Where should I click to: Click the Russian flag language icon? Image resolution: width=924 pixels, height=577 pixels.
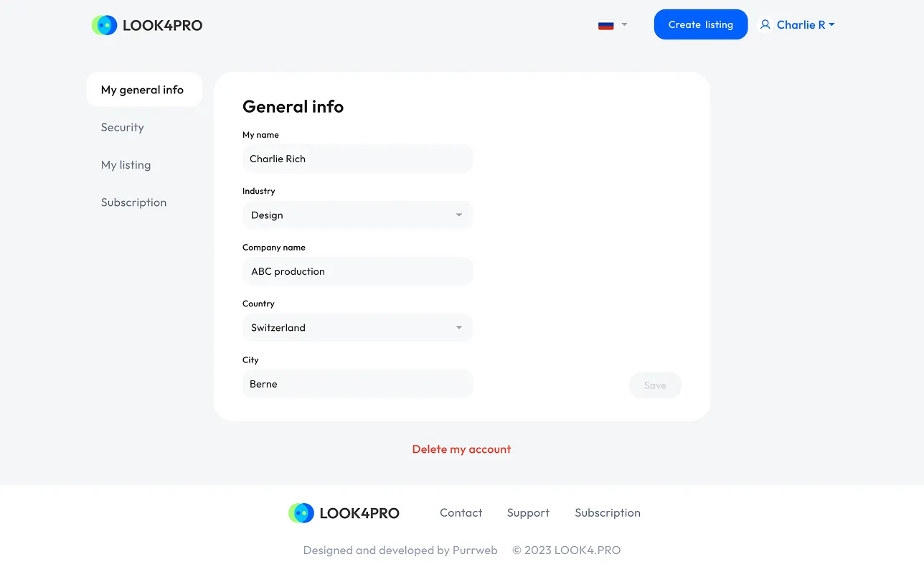click(x=606, y=25)
